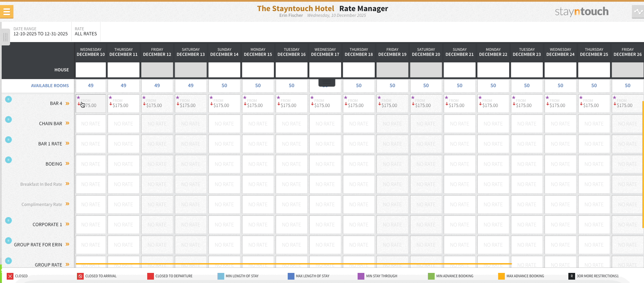This screenshot has width=644, height=283.
Task: Click the blue badge beside CORPORATE 1
Action: click(8, 220)
